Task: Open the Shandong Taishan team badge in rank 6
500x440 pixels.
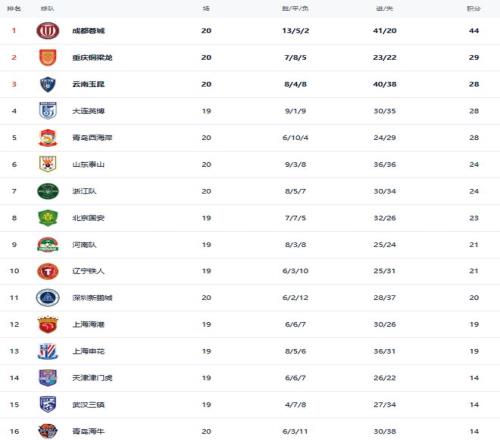Action: coord(48,164)
